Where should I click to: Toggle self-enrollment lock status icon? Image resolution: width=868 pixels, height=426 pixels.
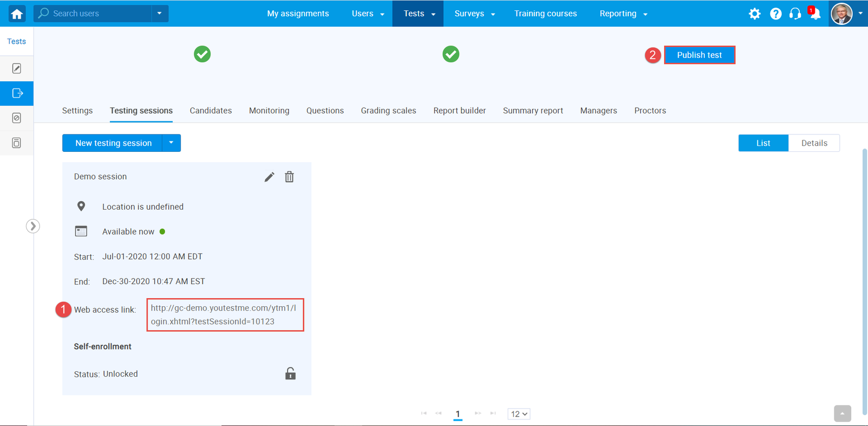pyautogui.click(x=290, y=373)
